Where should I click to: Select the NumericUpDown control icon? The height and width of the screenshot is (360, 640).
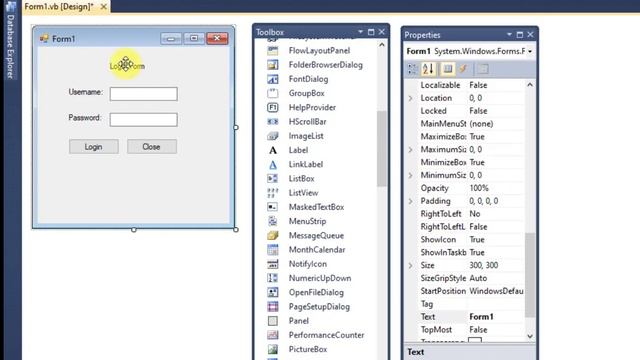click(x=273, y=278)
